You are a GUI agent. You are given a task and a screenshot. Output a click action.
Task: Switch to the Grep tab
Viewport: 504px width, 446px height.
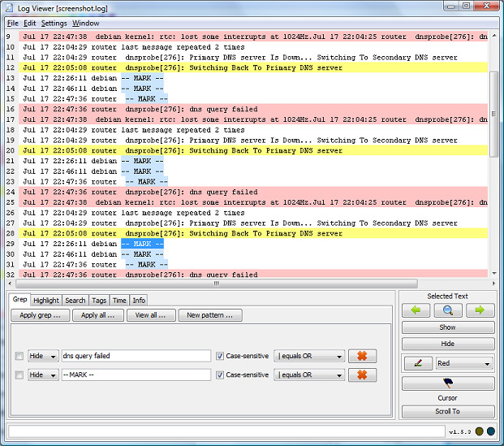pyautogui.click(x=19, y=299)
